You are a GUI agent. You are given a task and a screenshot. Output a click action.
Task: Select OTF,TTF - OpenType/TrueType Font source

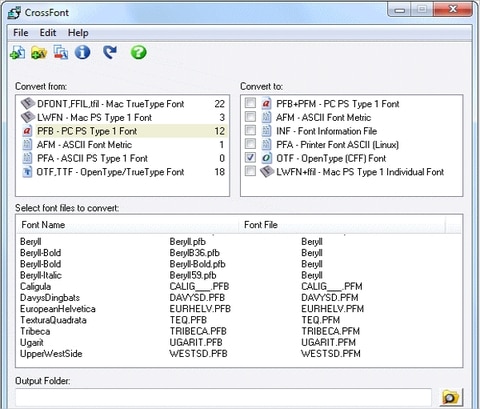click(123, 172)
